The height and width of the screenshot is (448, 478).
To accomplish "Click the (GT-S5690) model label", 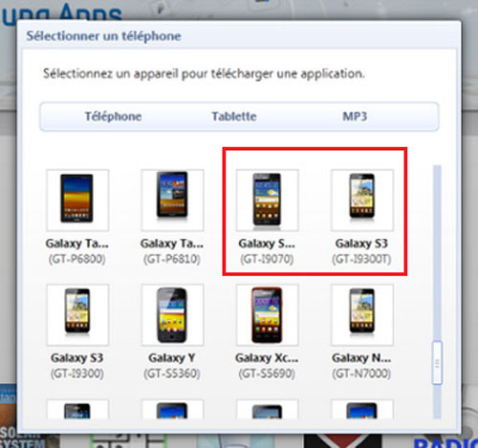I will point(267,373).
